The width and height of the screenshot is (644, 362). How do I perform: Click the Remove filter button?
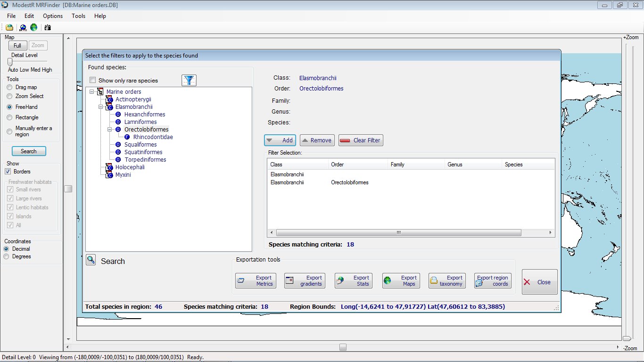tap(317, 140)
